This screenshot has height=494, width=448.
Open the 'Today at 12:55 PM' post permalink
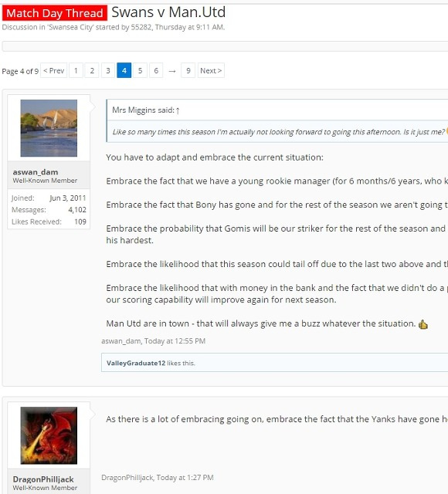175,341
